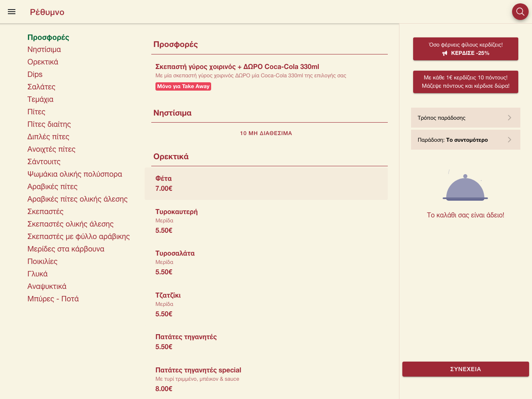Open the Αραβικές πίτες category
Image resolution: width=532 pixels, height=399 pixels.
click(52, 187)
